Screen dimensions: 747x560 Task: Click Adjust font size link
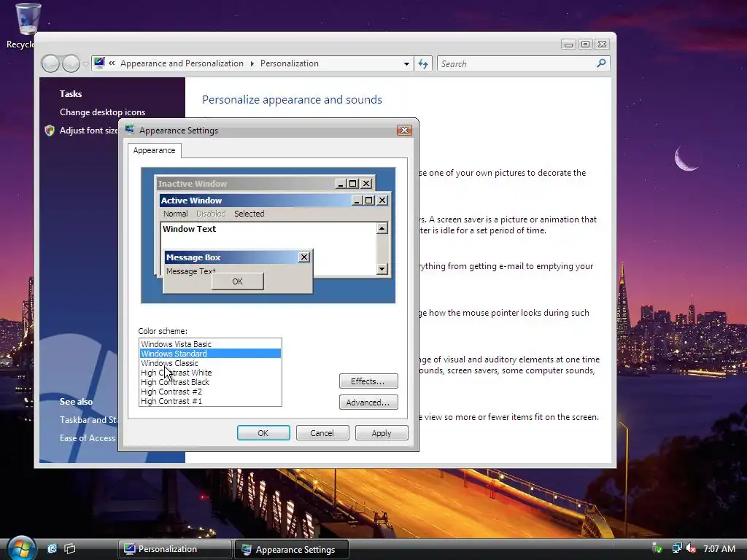tap(88, 130)
